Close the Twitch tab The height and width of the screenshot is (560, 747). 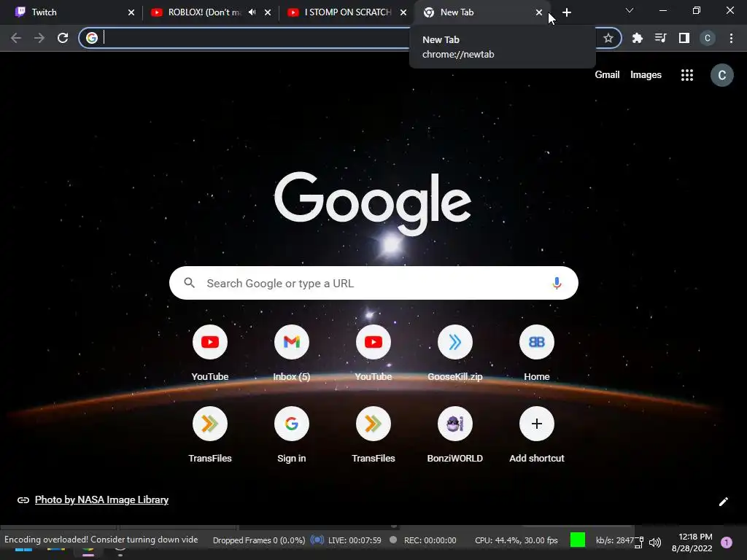click(131, 12)
